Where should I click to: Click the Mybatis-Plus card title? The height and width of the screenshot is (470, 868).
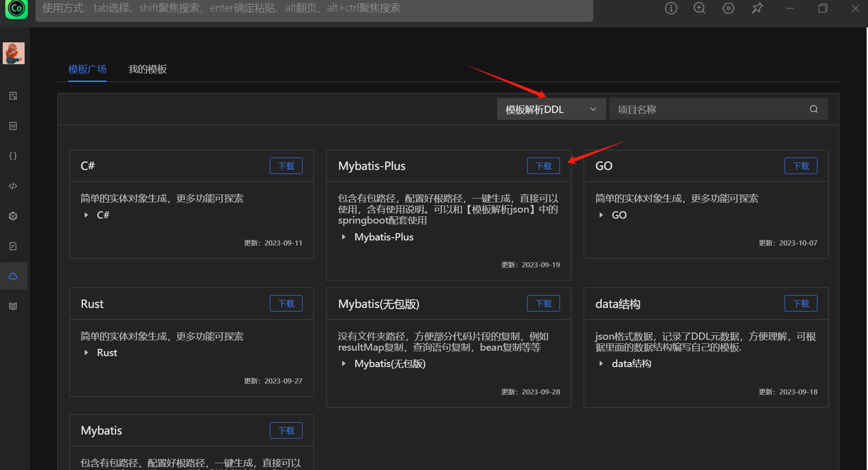372,166
